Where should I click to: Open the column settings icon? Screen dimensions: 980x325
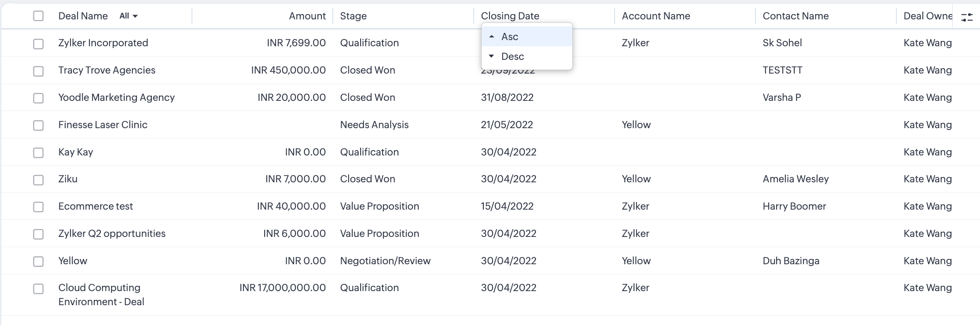point(967,17)
